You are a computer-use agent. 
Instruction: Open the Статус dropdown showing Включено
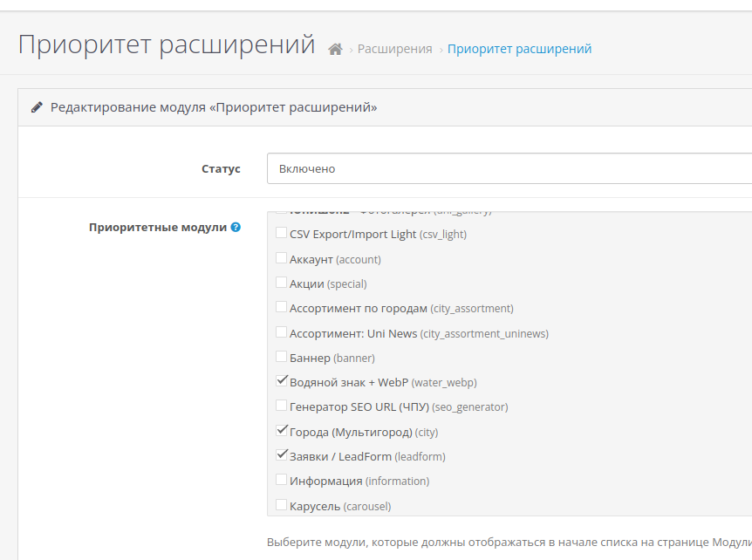click(x=509, y=168)
